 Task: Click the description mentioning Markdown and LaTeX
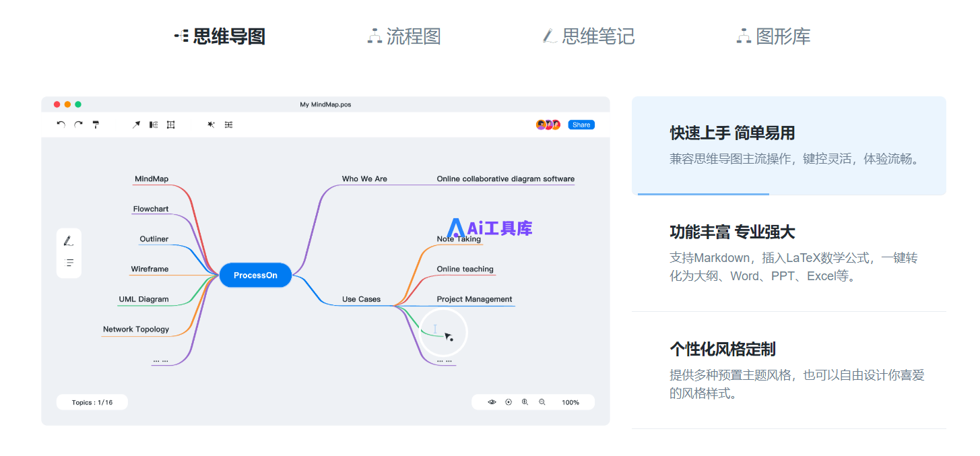[x=793, y=267]
